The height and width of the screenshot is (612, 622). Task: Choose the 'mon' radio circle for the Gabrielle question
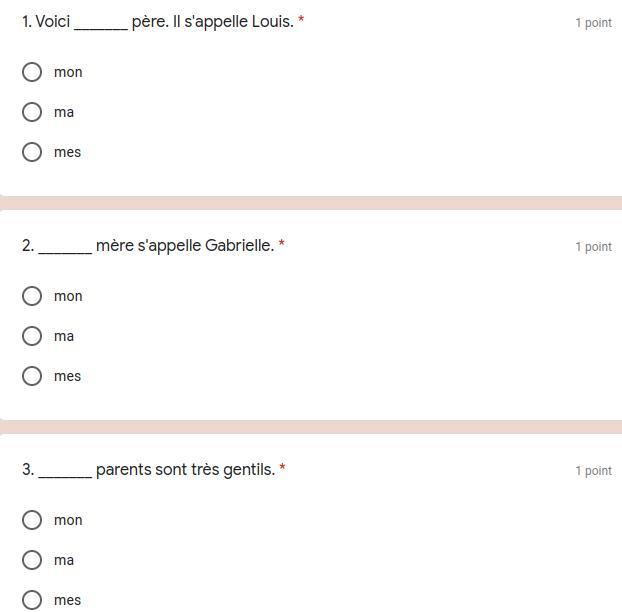(32, 296)
